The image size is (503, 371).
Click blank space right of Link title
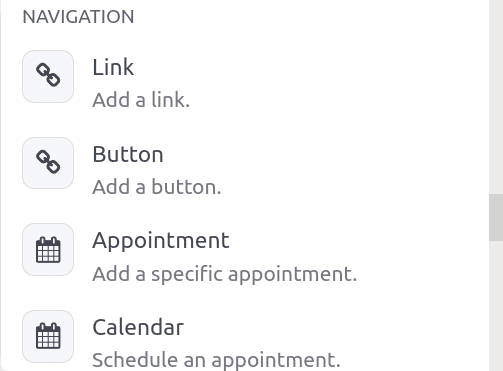pyautogui.click(x=300, y=67)
